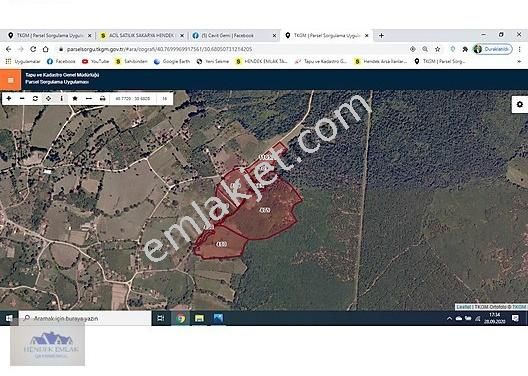This screenshot has height=376, width=528.
Task: Click the map refresh icon
Action: pos(35,98)
